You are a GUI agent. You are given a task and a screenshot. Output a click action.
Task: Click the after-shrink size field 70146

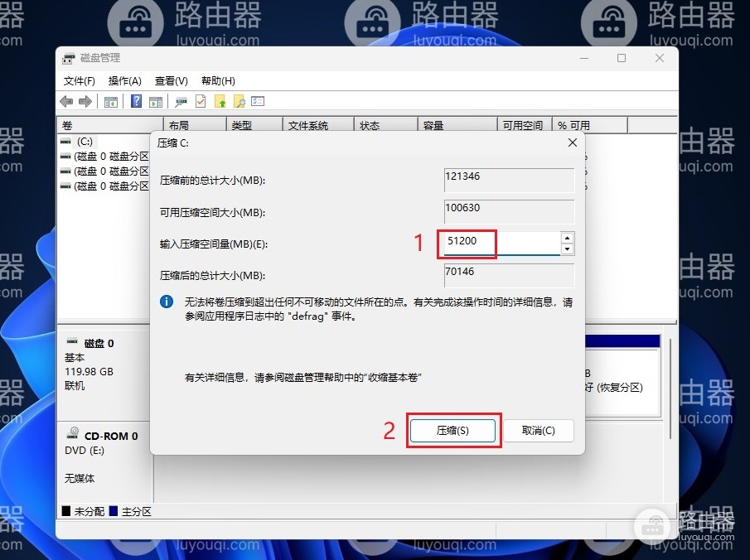pos(509,276)
